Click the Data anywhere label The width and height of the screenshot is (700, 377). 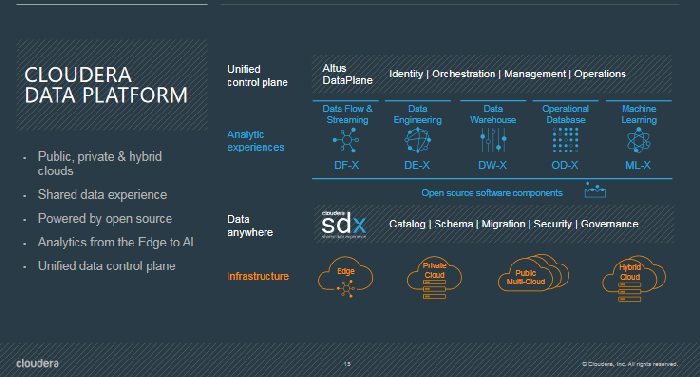(250, 226)
